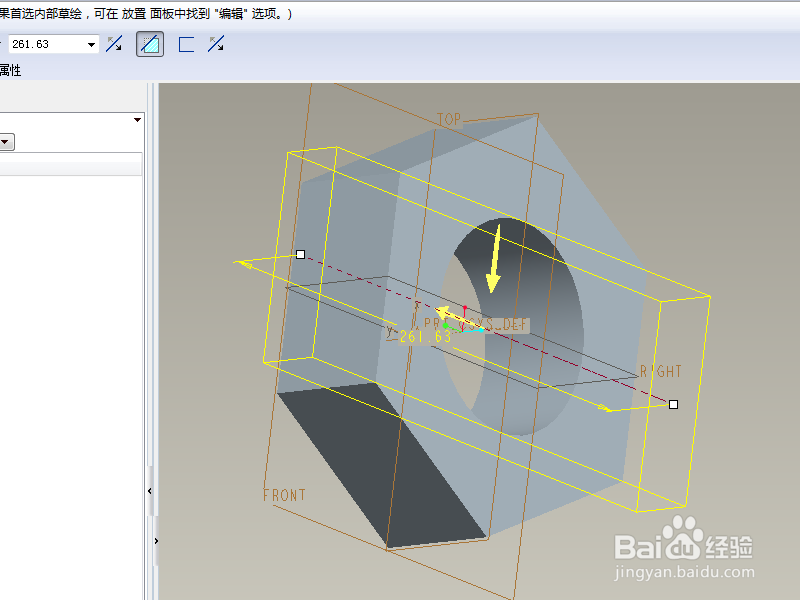Expand the left panel header dropdown arrow
Image resolution: width=800 pixels, height=600 pixels.
[137, 120]
